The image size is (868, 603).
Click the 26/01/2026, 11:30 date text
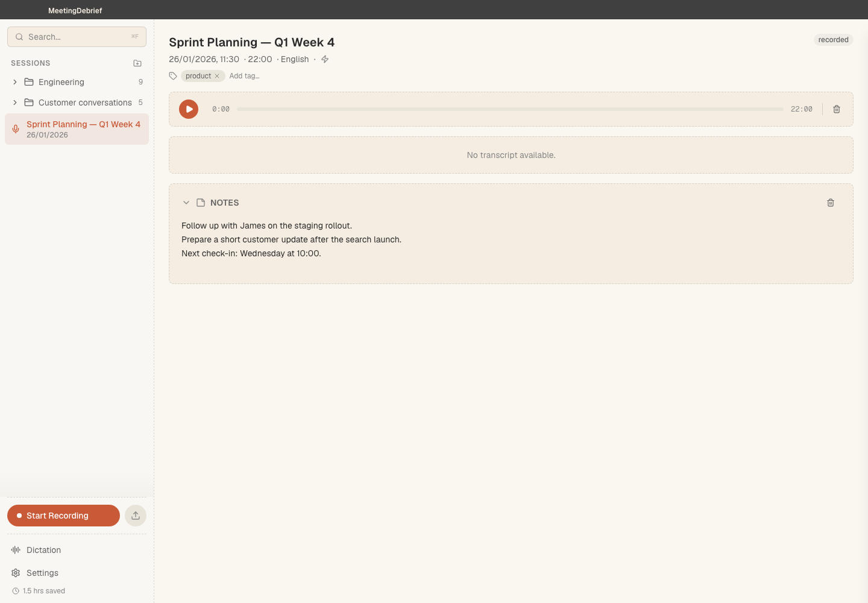pos(204,59)
